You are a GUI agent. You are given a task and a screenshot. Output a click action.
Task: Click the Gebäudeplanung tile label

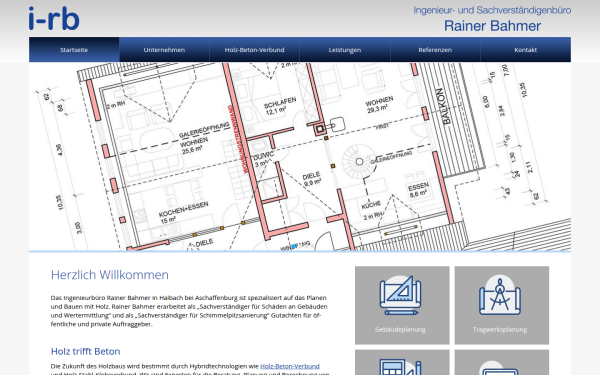[x=400, y=329]
